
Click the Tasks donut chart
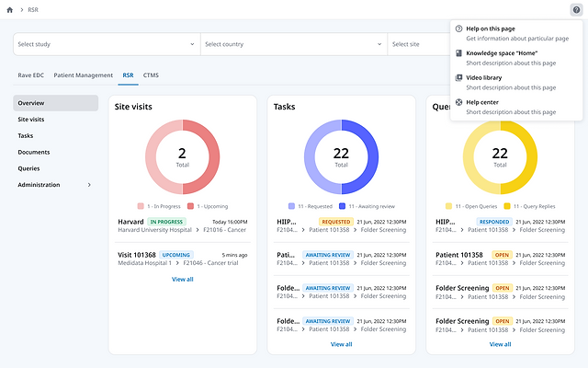pyautogui.click(x=341, y=157)
